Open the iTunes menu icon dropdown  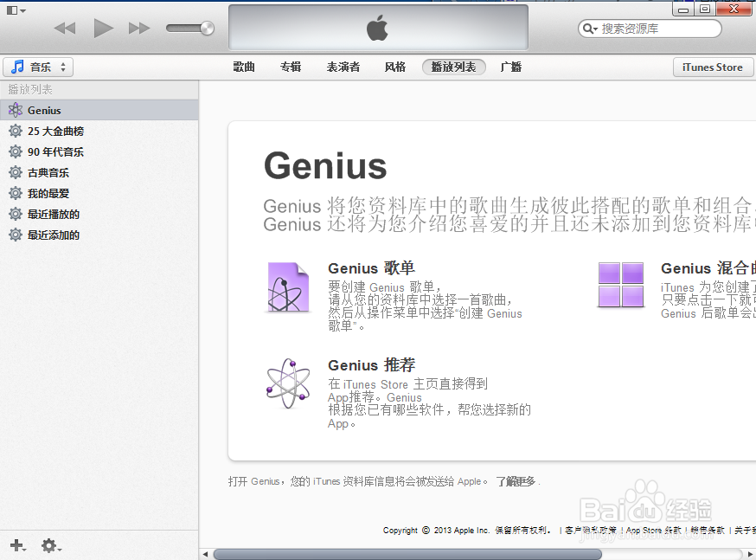pos(16,10)
